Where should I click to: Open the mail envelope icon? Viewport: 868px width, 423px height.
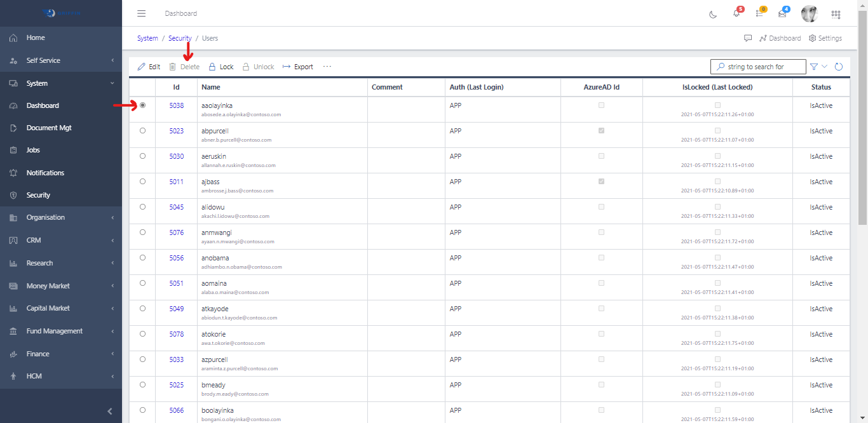point(782,14)
